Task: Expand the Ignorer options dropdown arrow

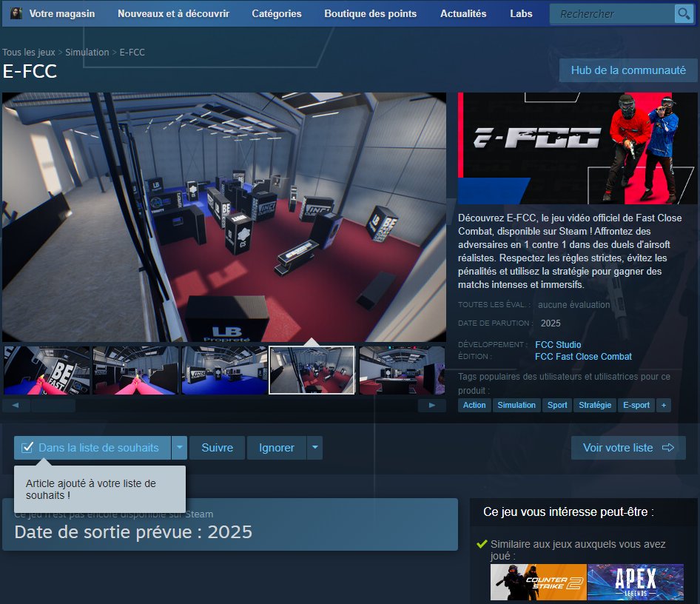Action: (314, 448)
